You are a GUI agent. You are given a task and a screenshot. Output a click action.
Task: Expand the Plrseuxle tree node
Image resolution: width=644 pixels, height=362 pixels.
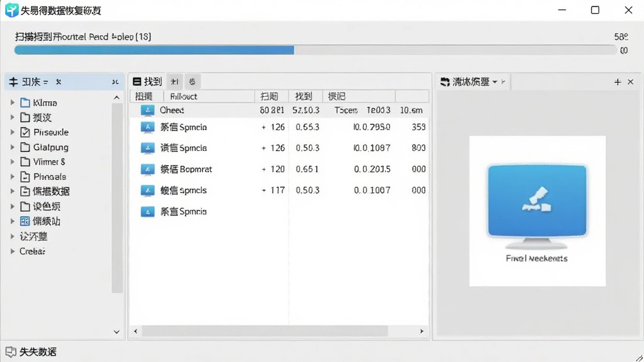(13, 132)
